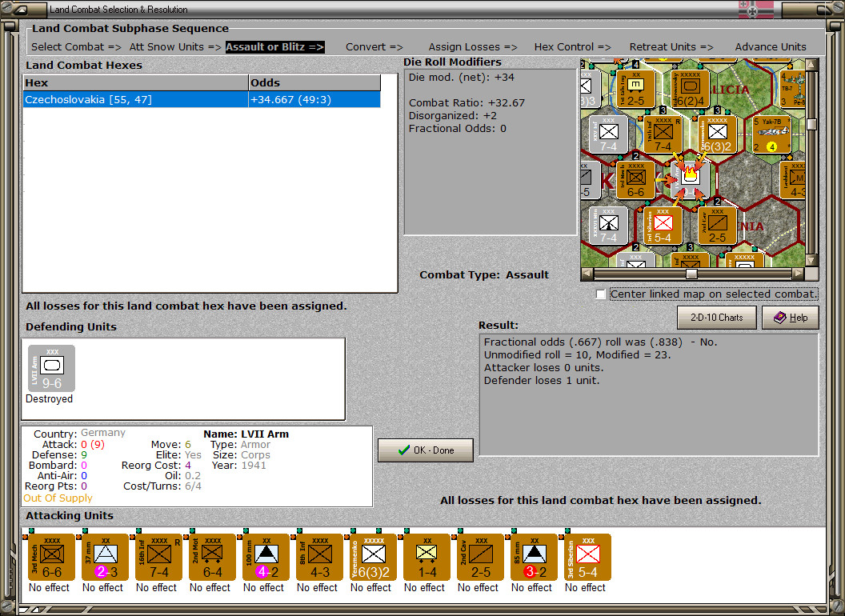Select the 100 mm 4-2 artillery unit
Viewport: 845px width, 616px height.
point(266,557)
